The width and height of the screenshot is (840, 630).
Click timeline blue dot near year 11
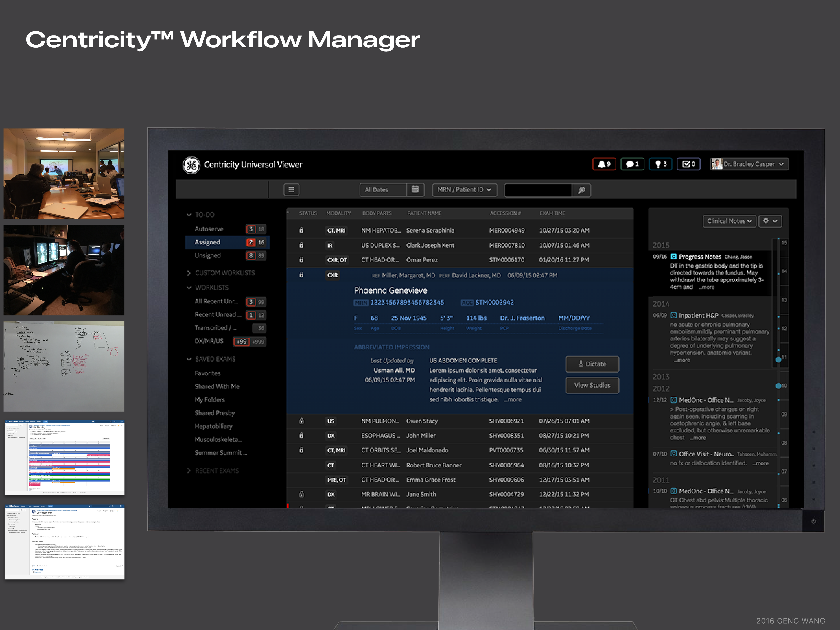pyautogui.click(x=778, y=359)
